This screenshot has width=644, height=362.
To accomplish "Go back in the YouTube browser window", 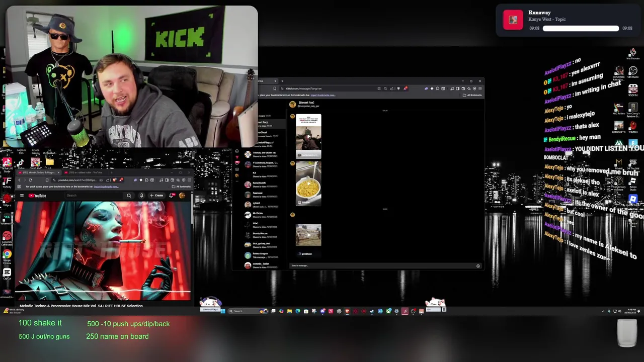I will coord(20,180).
